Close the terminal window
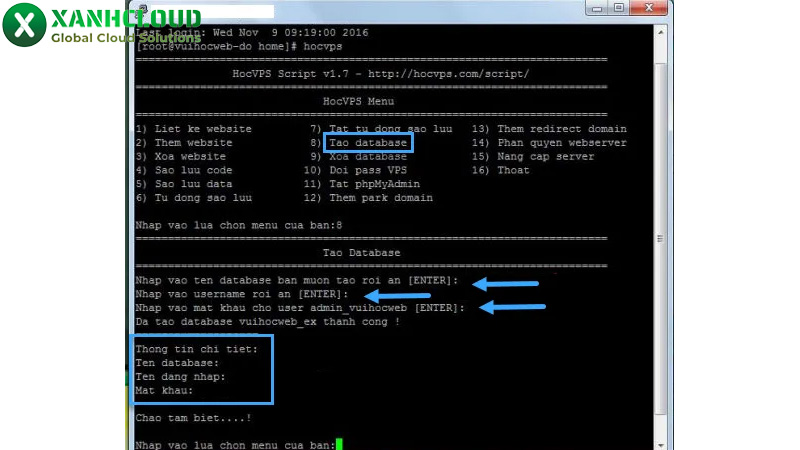Screen dimensions: 800x450 click(x=648, y=8)
